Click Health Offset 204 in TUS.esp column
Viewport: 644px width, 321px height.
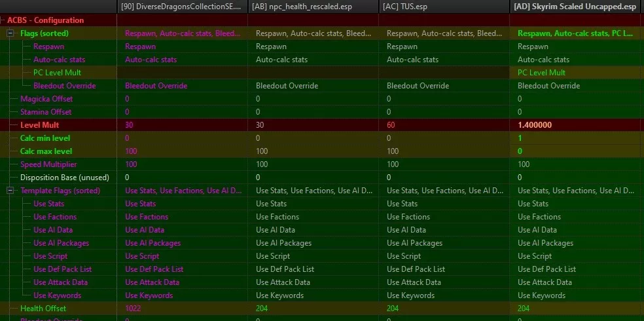point(393,309)
